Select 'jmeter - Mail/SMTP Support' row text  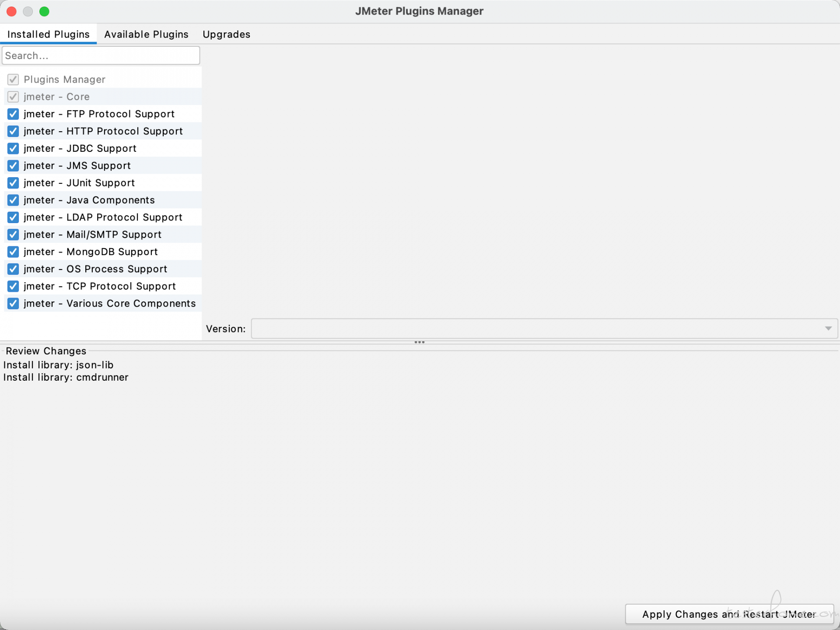[93, 234]
